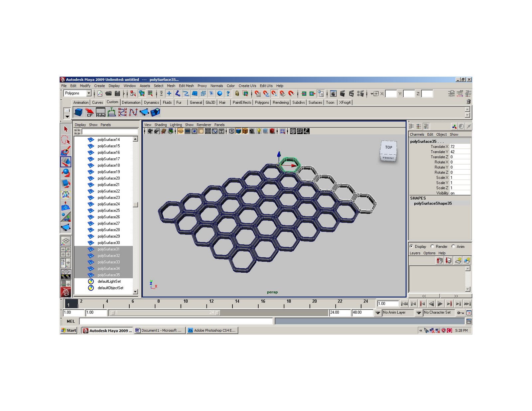Viewport: 532px width, 411px height.
Task: Select the Anim radio button
Action: point(453,246)
